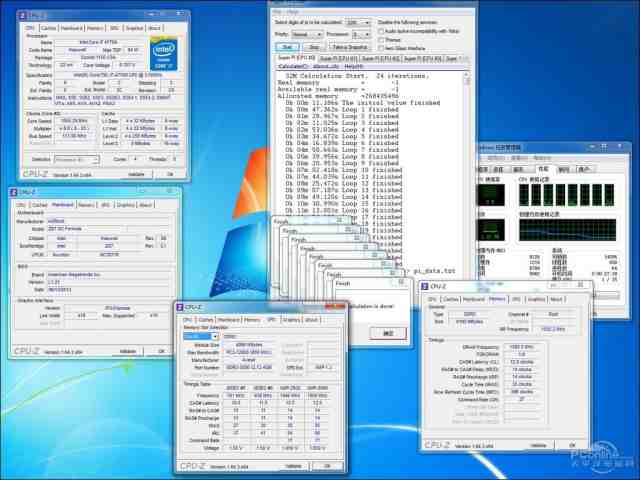The width and height of the screenshot is (640, 480).
Task: Open the performance tab in Task Manager
Action: [x=543, y=169]
